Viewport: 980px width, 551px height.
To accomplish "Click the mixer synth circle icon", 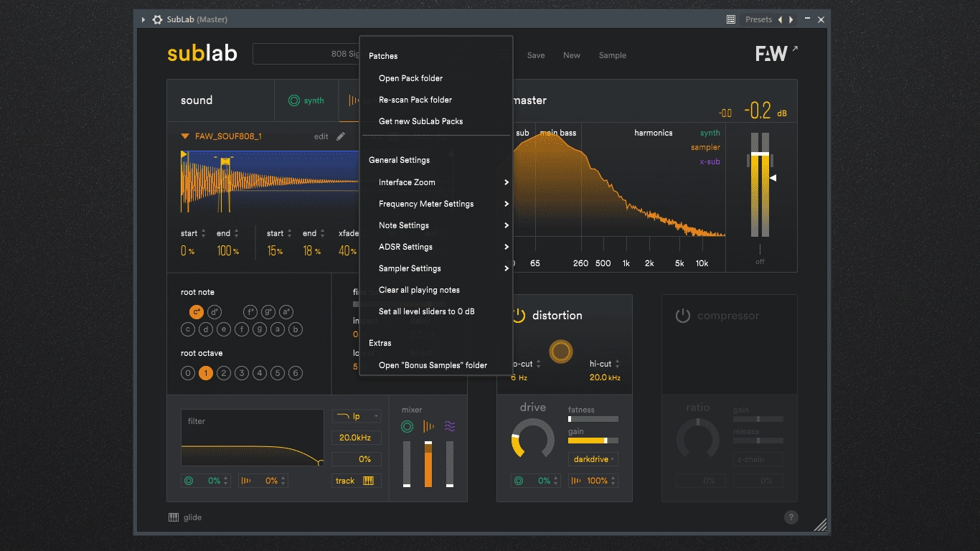I will [407, 427].
